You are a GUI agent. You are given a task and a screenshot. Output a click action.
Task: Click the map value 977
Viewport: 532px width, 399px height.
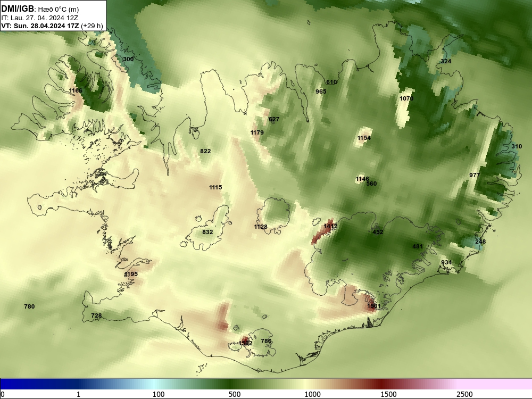(x=475, y=175)
